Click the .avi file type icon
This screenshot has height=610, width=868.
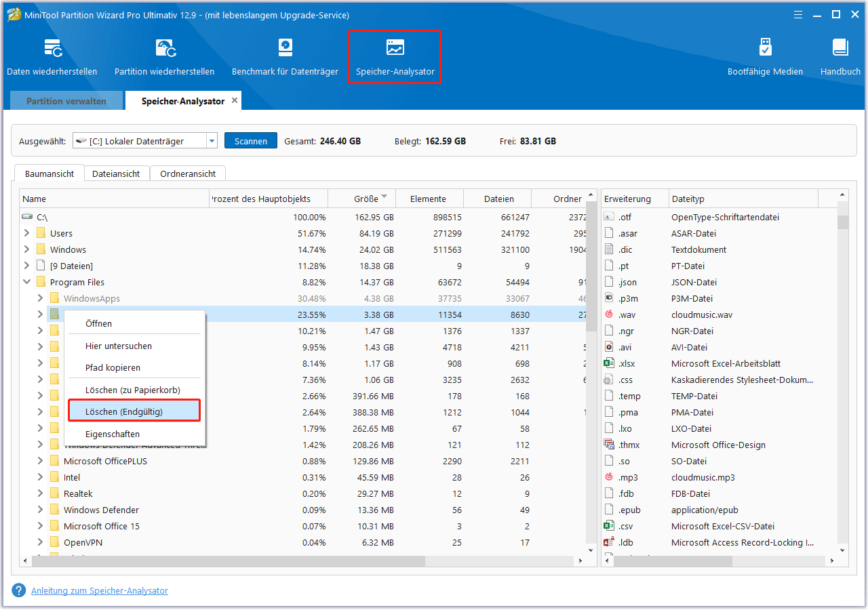[609, 347]
